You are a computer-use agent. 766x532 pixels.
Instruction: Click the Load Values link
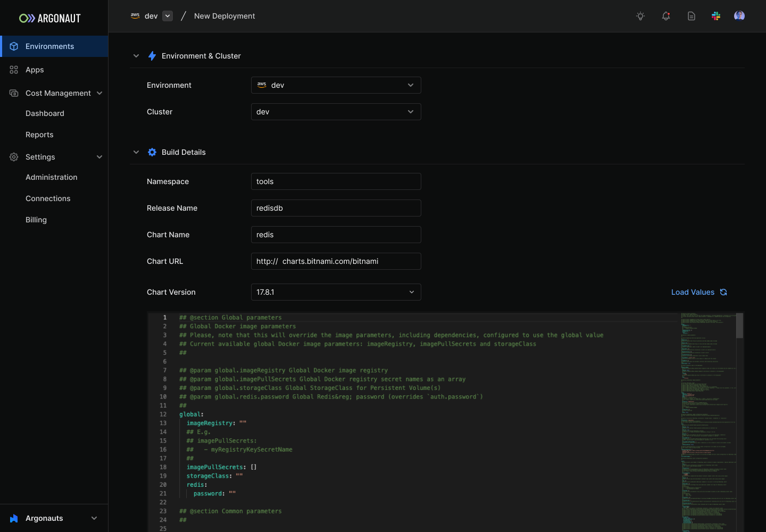693,292
